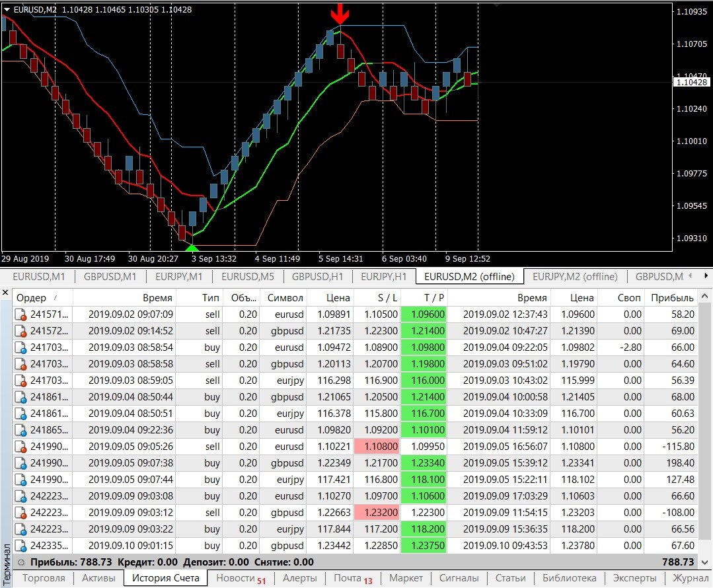713x588 pixels.
Task: Open the Статьи terminal tab
Action: coord(510,578)
